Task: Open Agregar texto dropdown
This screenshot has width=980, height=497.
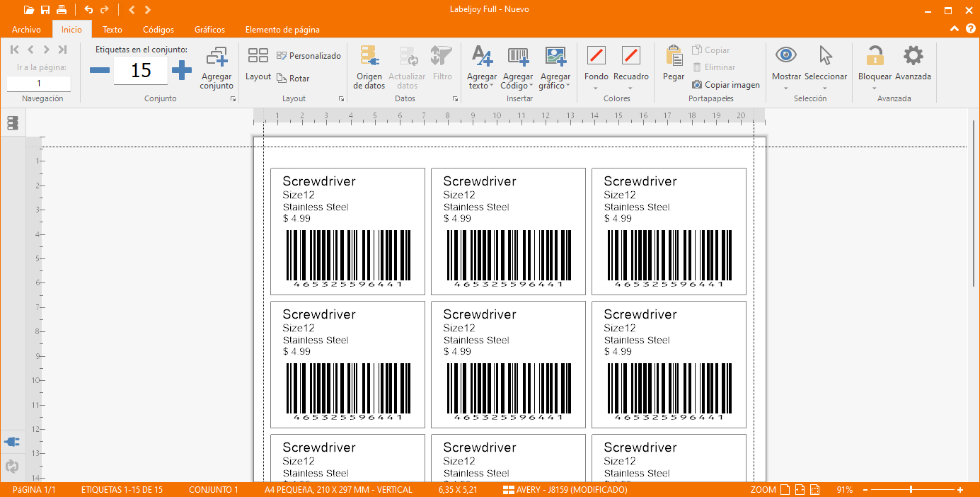Action: tap(482, 68)
